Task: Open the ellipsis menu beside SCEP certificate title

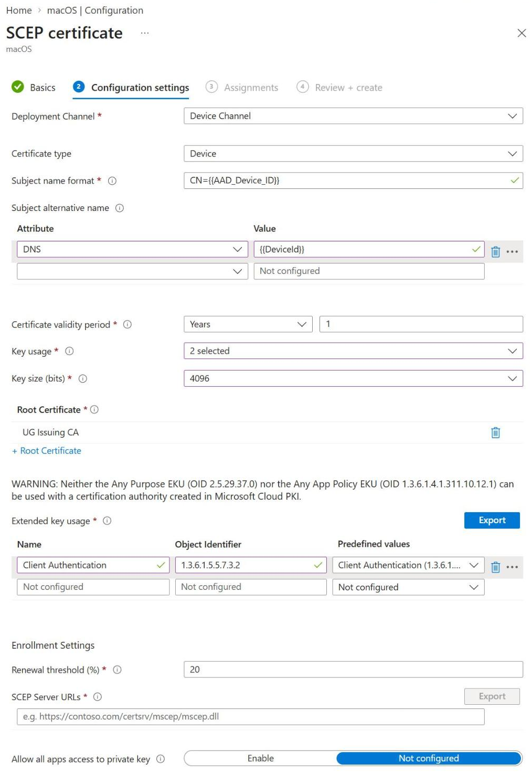Action: (x=145, y=33)
